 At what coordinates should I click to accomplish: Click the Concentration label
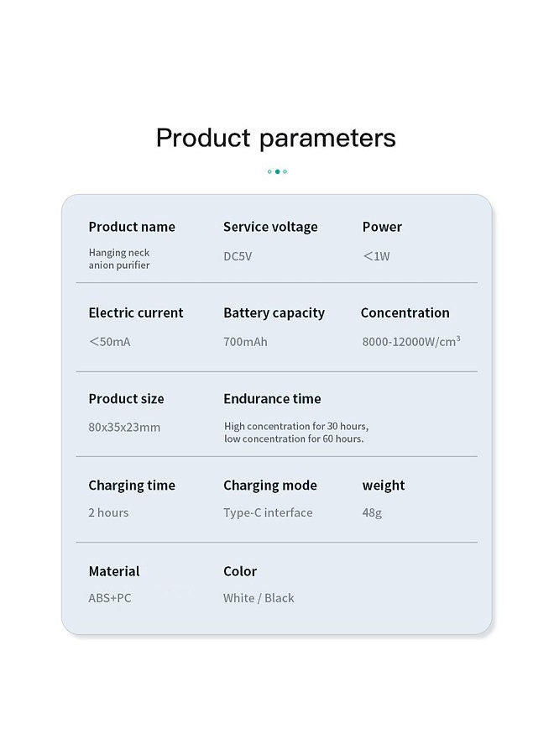point(405,312)
